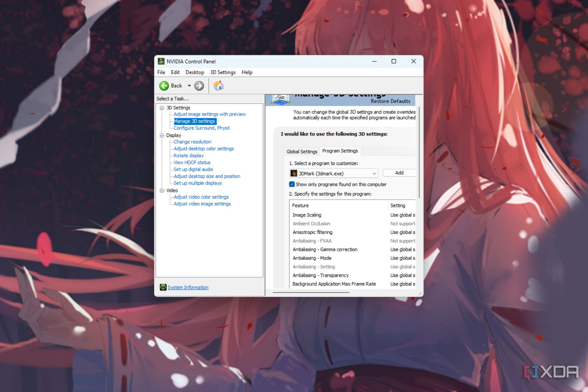Click the Manage 3D settings header graphic
This screenshot has width=588, height=392.
tap(281, 100)
